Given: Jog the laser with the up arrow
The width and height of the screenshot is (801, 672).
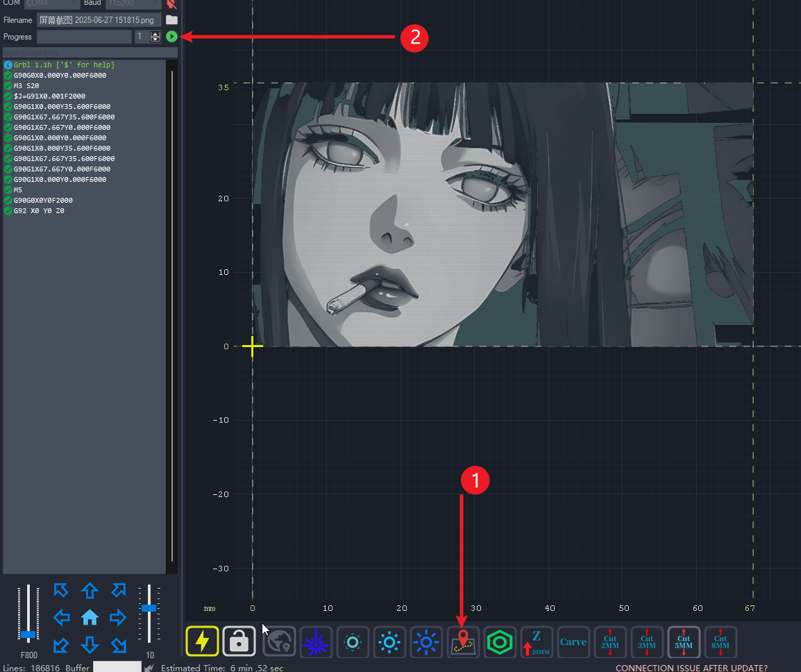Looking at the screenshot, I should tap(90, 591).
